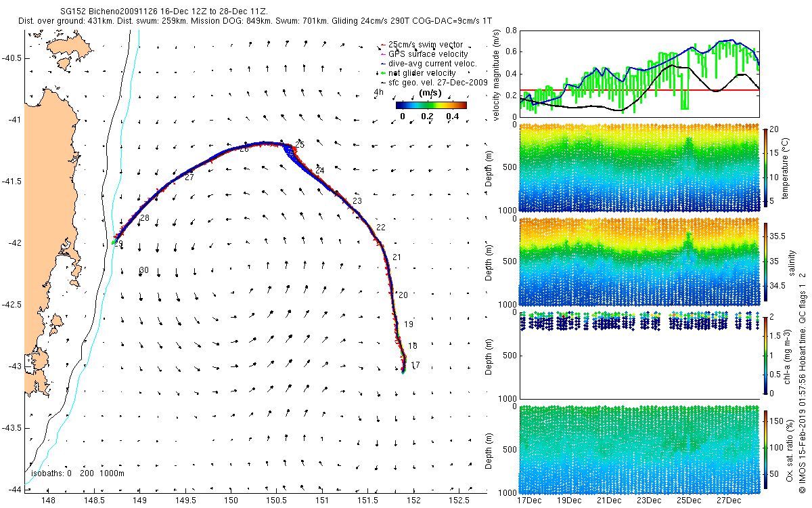Click longitude tick label 148.5
The image size is (812, 508).
(94, 501)
